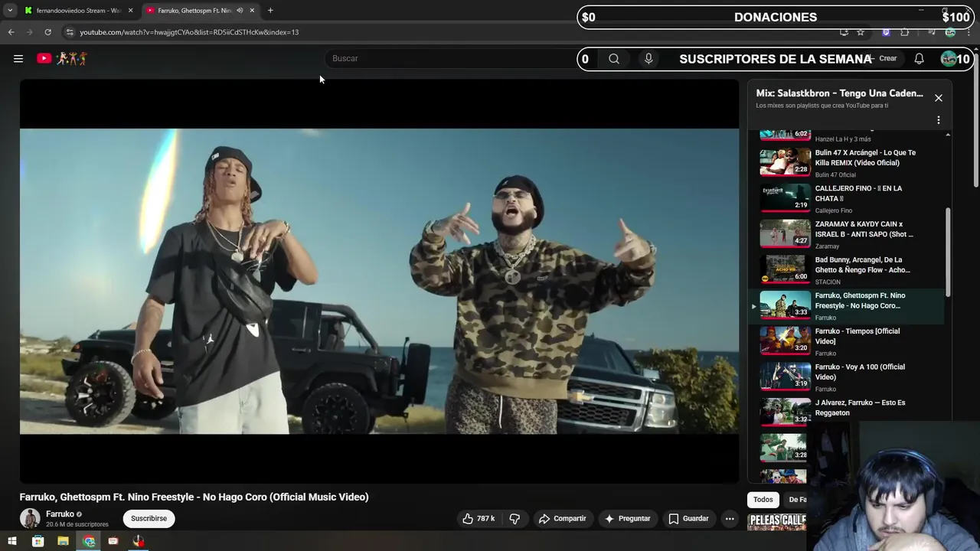Open File Explorer from the taskbar
This screenshot has width=980, height=551.
pyautogui.click(x=63, y=541)
